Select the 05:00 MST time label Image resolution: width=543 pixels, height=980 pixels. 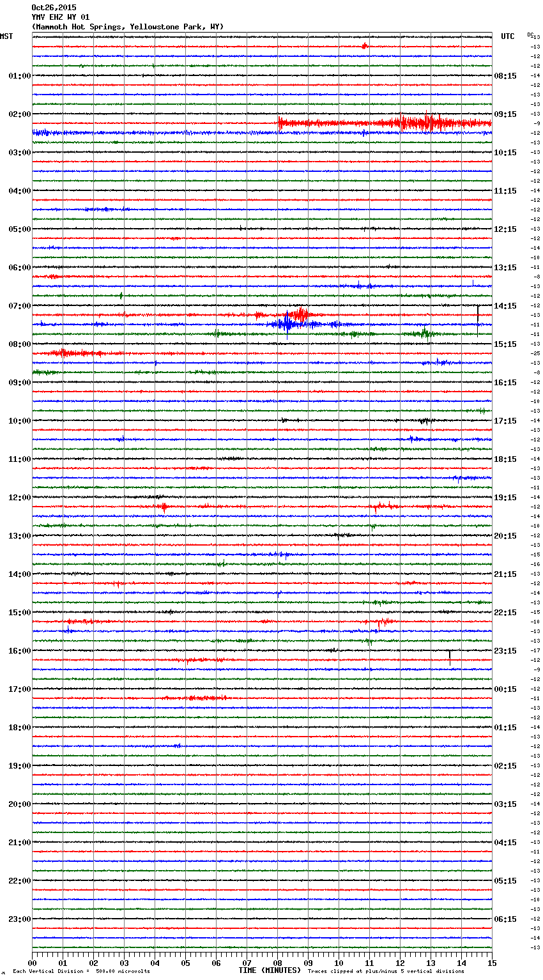[19, 229]
